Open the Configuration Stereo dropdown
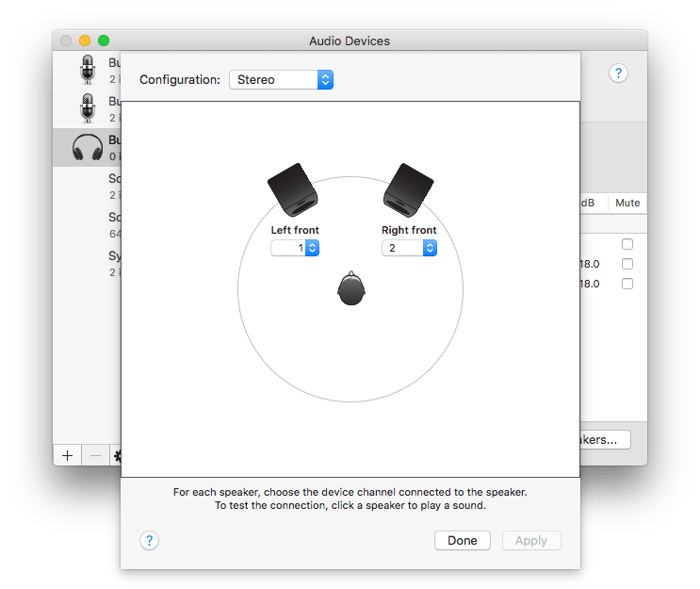This screenshot has width=700, height=589. coord(282,79)
